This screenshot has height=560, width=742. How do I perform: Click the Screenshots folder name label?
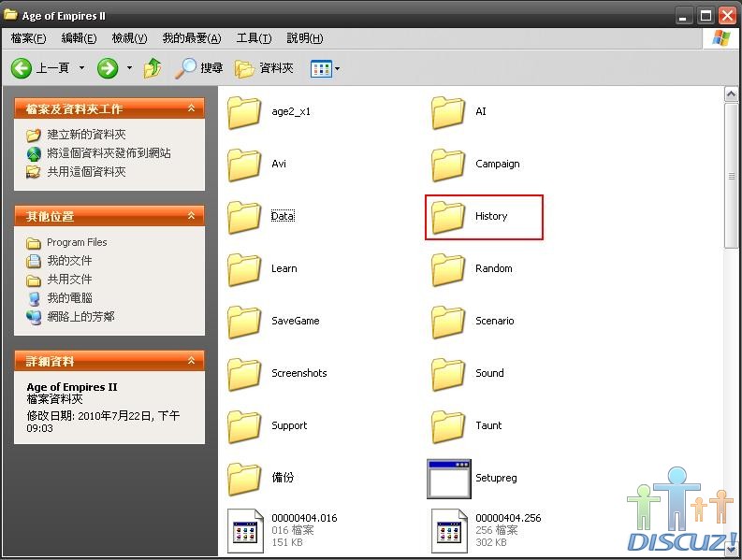[299, 373]
